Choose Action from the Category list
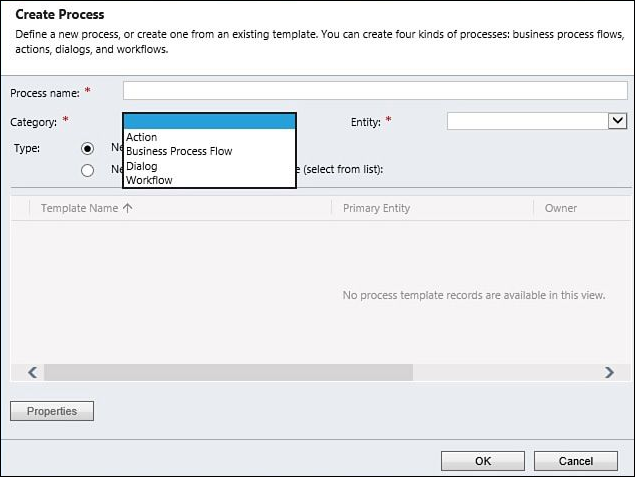This screenshot has height=477, width=635. pyautogui.click(x=141, y=137)
